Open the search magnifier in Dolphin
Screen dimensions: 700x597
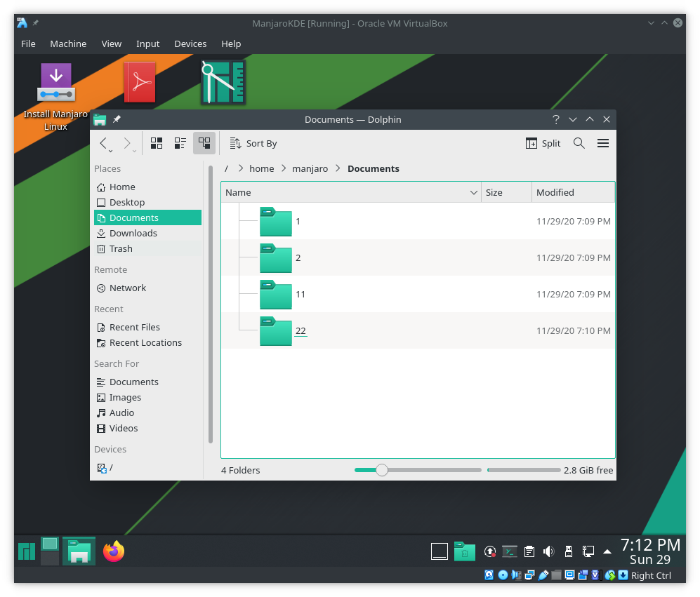[579, 143]
